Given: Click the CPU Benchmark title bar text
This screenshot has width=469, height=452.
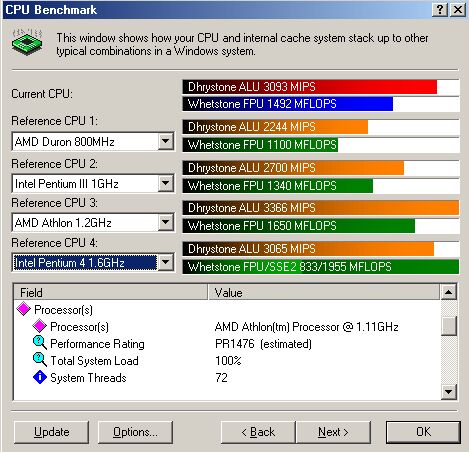Looking at the screenshot, I should 51,10.
